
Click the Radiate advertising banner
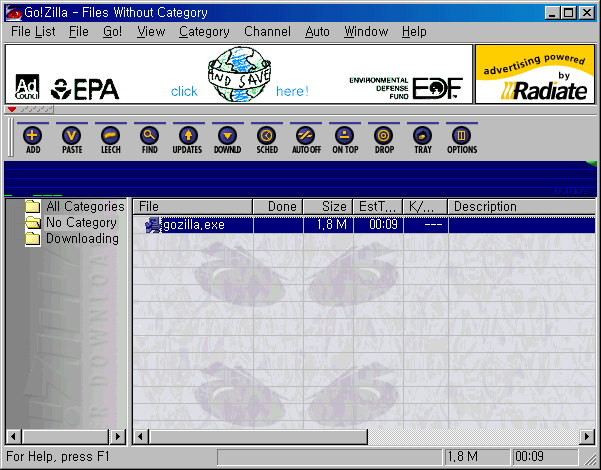point(535,74)
